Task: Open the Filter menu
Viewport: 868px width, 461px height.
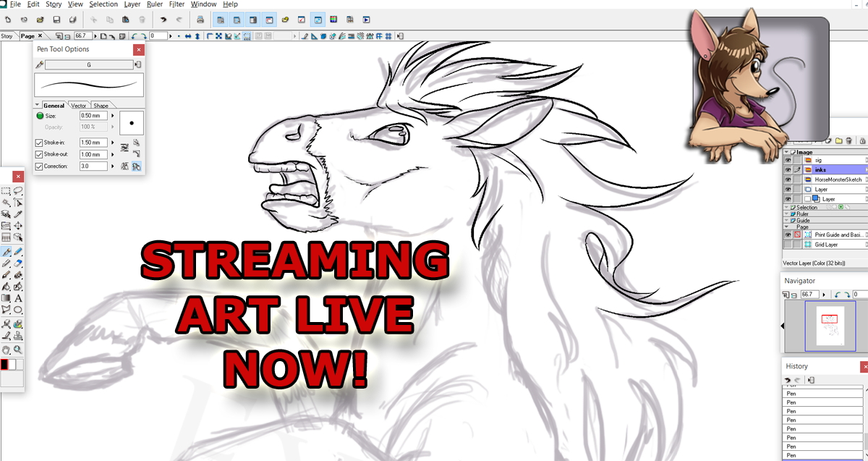Action: pyautogui.click(x=176, y=4)
